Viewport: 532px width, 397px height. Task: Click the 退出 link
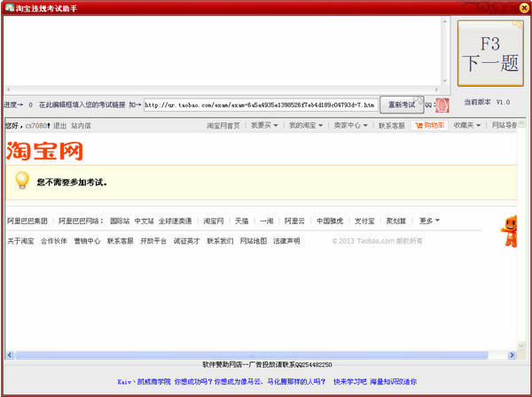tap(59, 126)
